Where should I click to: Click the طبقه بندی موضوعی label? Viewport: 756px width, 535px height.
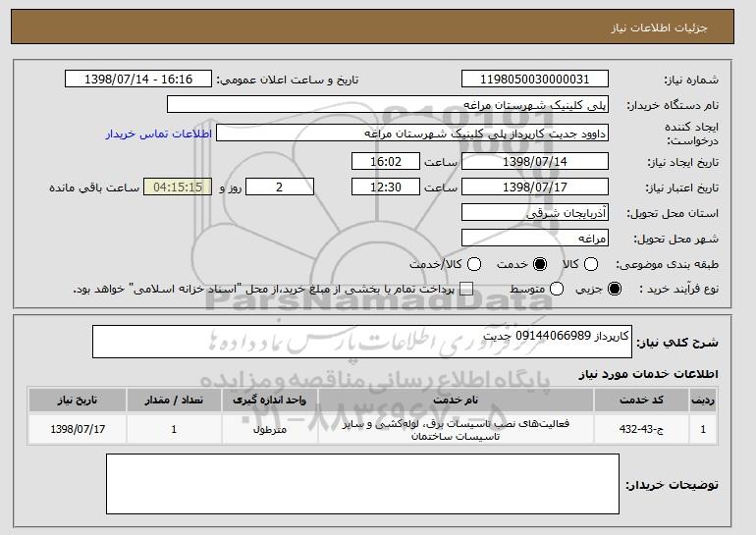click(668, 265)
